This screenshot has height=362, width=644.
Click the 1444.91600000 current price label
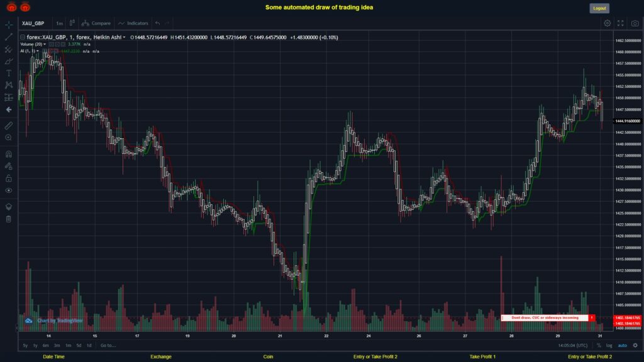point(627,121)
